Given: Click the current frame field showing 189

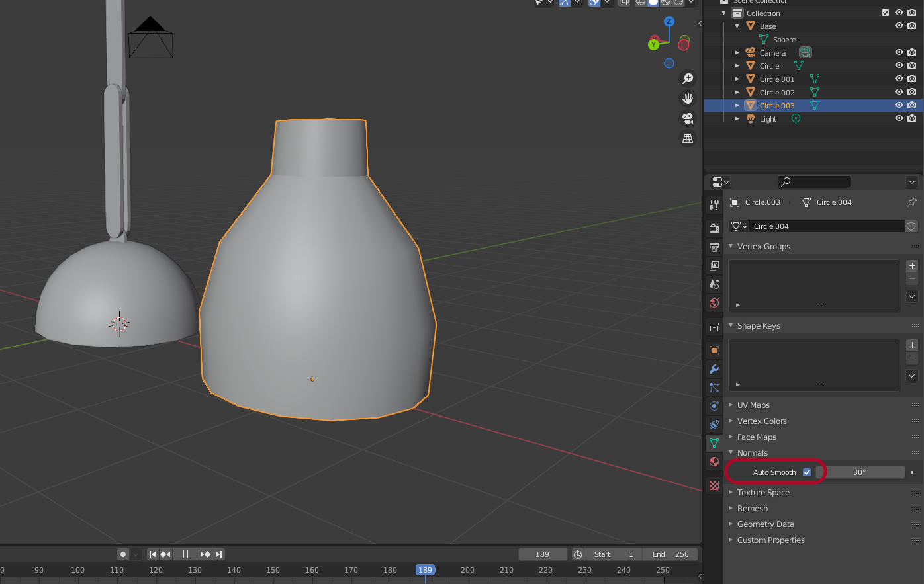Looking at the screenshot, I should (x=543, y=554).
